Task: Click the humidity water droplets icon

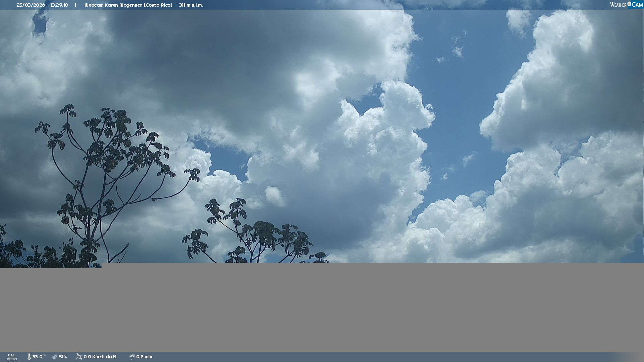Action: pos(55,357)
